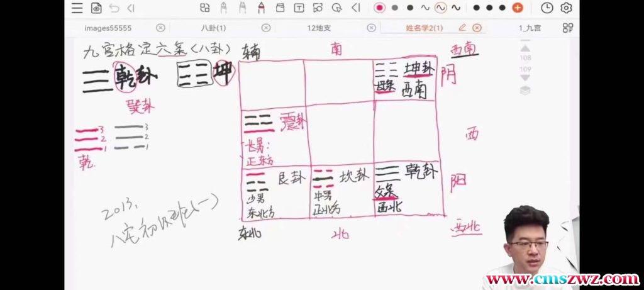Open the hamburger menu
644x290 pixels.
pos(77,8)
